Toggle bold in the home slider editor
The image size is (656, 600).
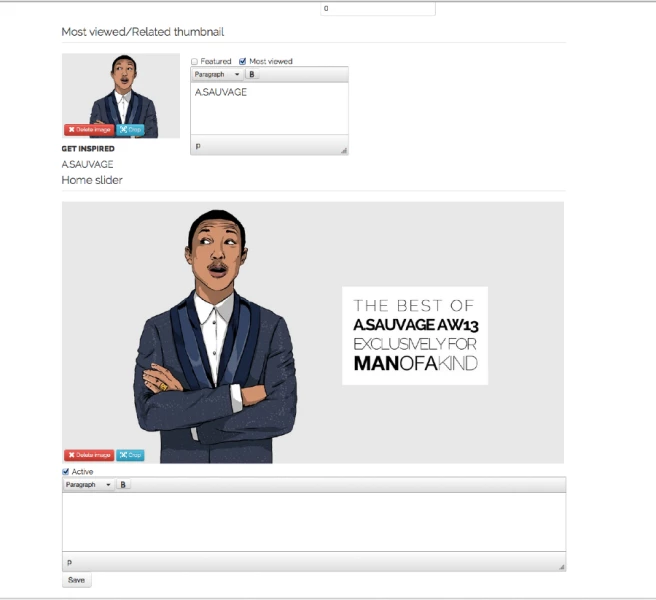click(x=123, y=485)
